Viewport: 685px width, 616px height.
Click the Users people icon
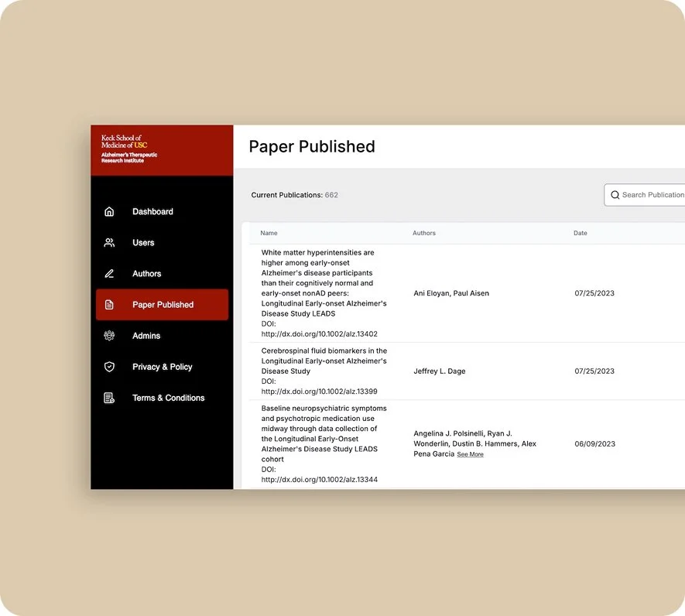(x=109, y=242)
